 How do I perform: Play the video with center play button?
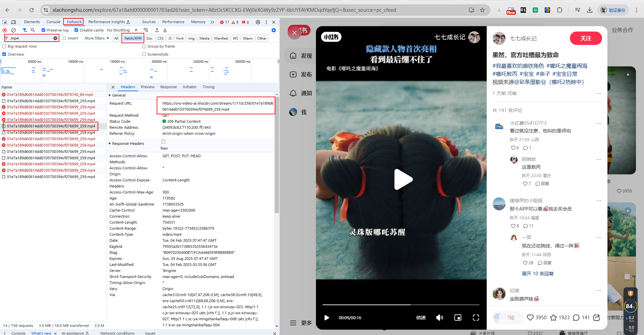click(x=403, y=179)
